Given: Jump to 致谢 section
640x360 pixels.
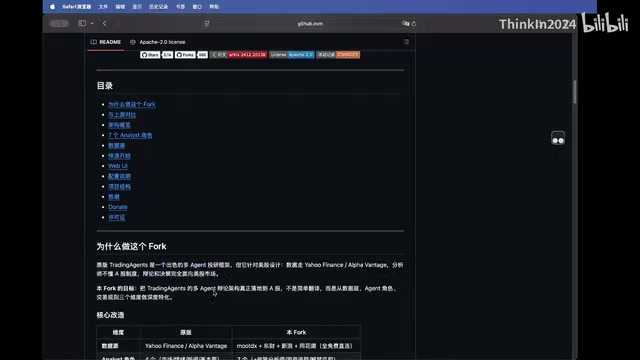Looking at the screenshot, I should click(114, 197).
